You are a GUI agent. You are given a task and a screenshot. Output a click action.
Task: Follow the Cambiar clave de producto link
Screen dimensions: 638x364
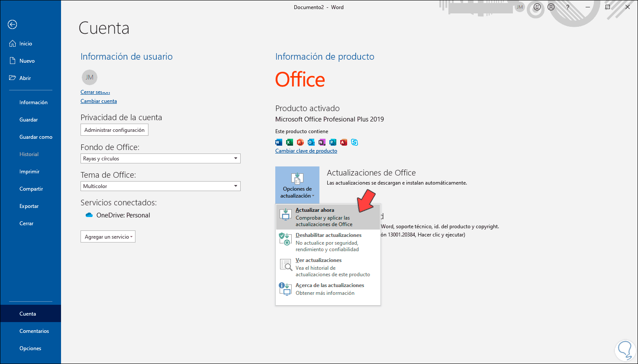point(306,151)
